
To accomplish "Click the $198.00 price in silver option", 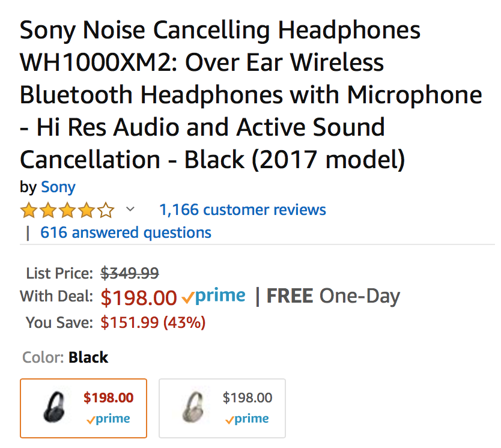I will pyautogui.click(x=247, y=398).
